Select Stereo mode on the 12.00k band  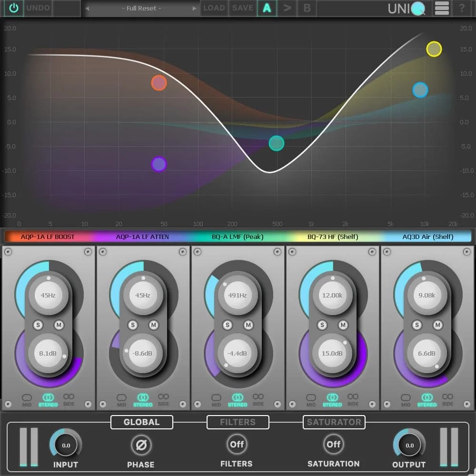tap(332, 399)
